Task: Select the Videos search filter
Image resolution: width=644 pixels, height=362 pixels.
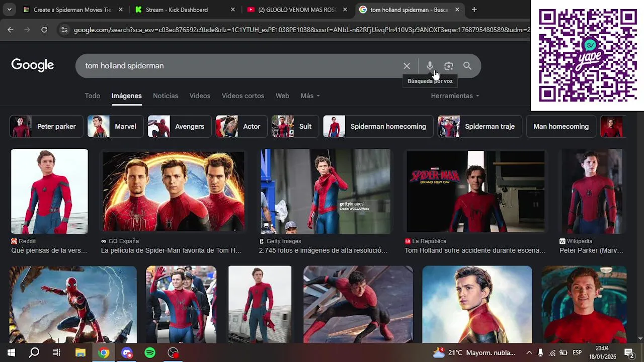Action: click(x=200, y=96)
